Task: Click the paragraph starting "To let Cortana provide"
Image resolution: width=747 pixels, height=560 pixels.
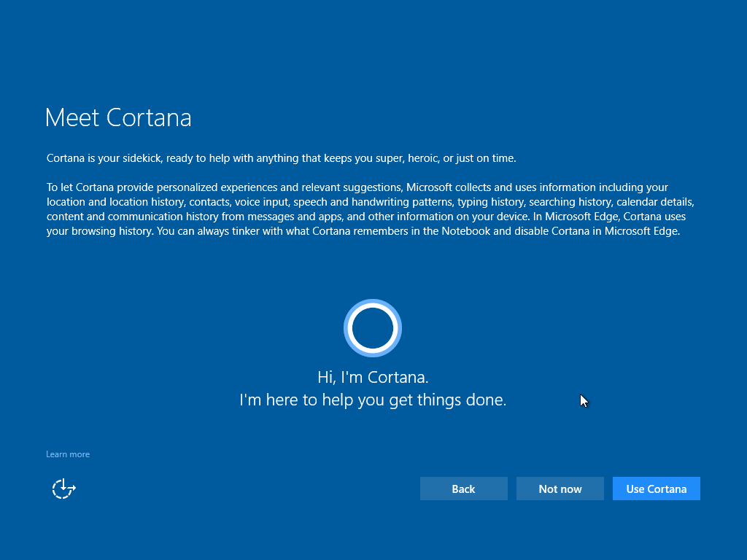Action: (x=370, y=209)
